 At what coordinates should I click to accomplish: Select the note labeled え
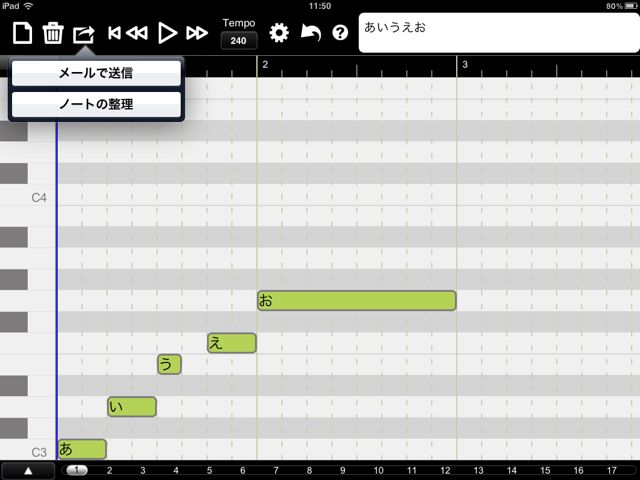click(x=232, y=343)
